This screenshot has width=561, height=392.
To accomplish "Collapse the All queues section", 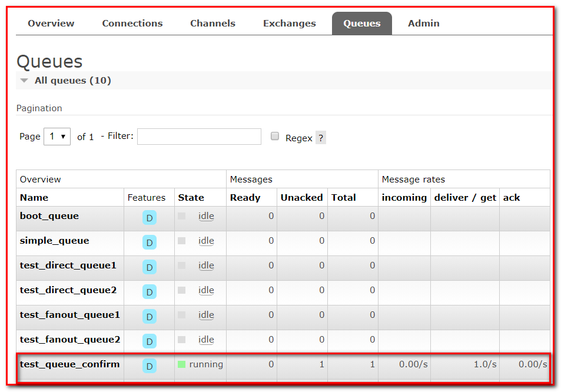I will click(x=24, y=81).
